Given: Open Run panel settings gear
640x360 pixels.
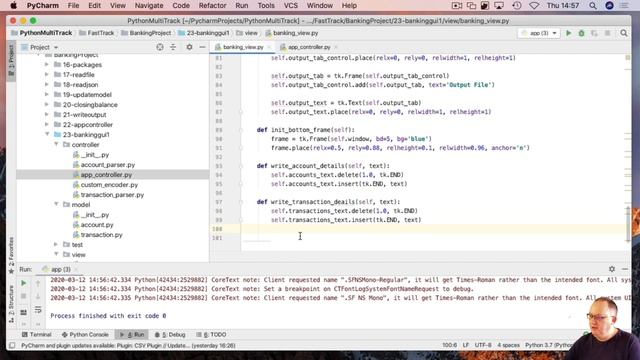Looking at the screenshot, I should 611,269.
